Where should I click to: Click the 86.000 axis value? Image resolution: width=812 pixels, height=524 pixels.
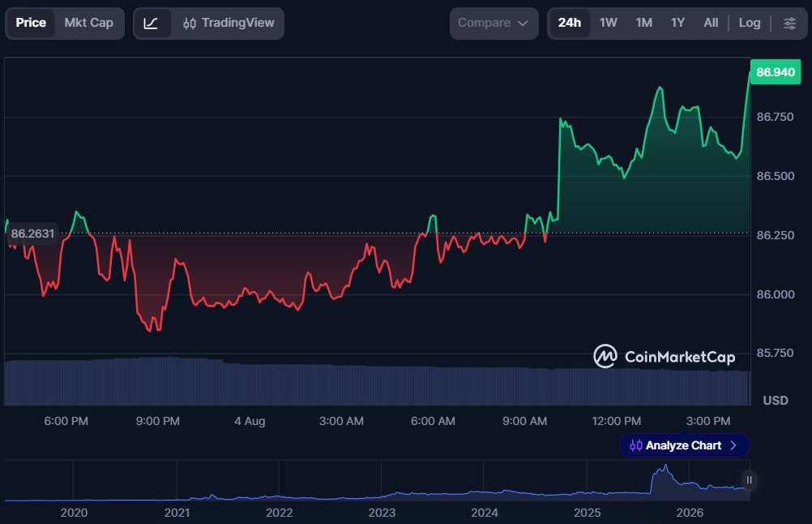tap(775, 294)
